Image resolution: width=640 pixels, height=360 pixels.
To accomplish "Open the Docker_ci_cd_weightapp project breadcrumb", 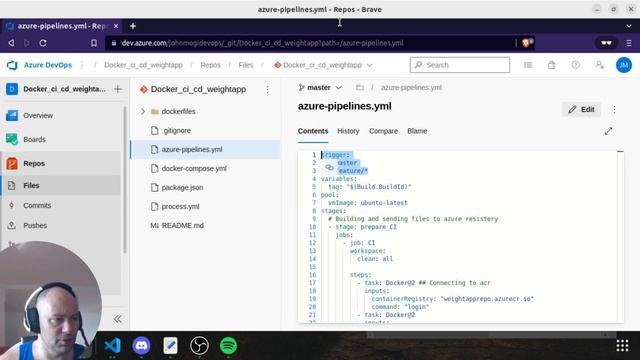I will click(x=143, y=65).
